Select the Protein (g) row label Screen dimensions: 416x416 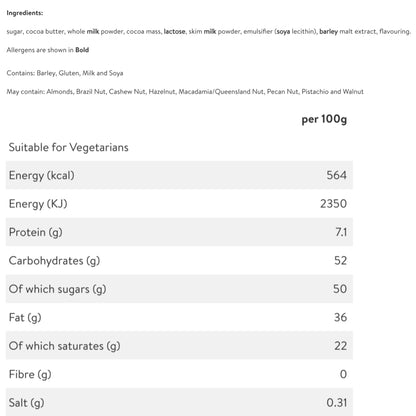coord(36,232)
